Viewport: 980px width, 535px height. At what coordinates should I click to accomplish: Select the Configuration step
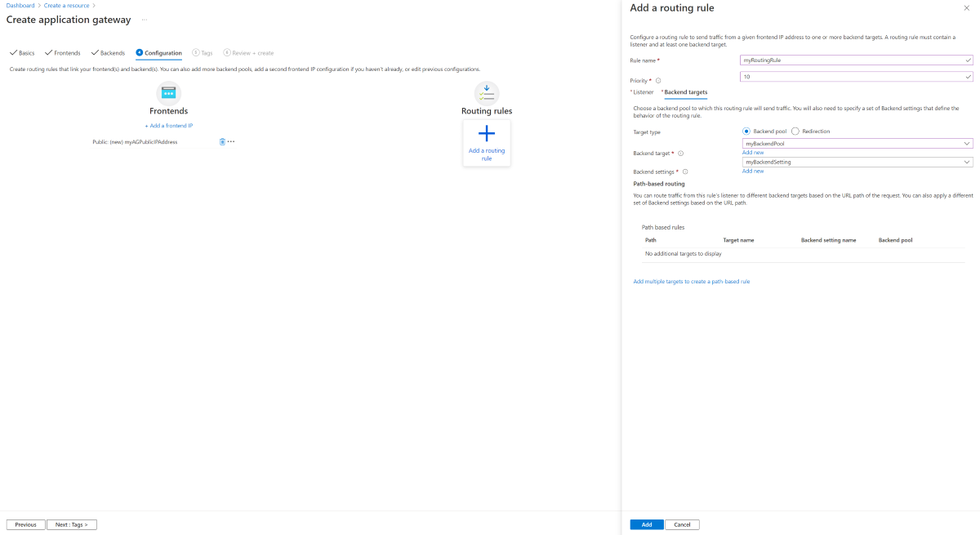158,53
